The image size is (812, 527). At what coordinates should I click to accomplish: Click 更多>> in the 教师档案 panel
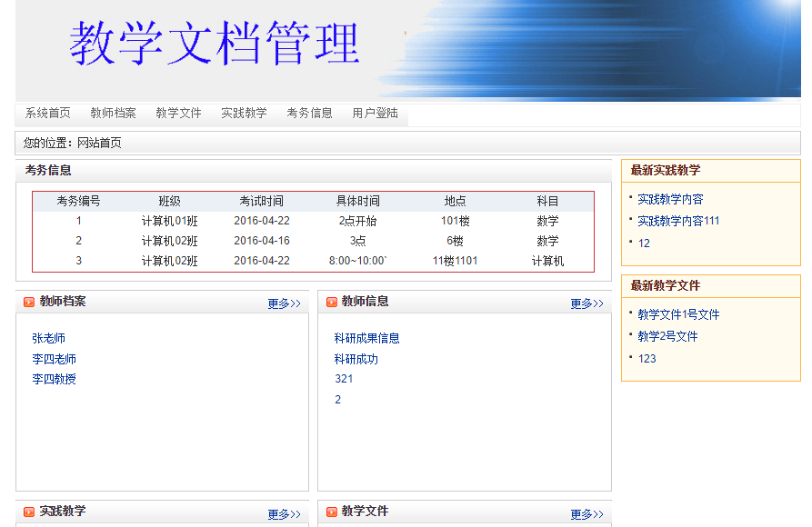283,303
